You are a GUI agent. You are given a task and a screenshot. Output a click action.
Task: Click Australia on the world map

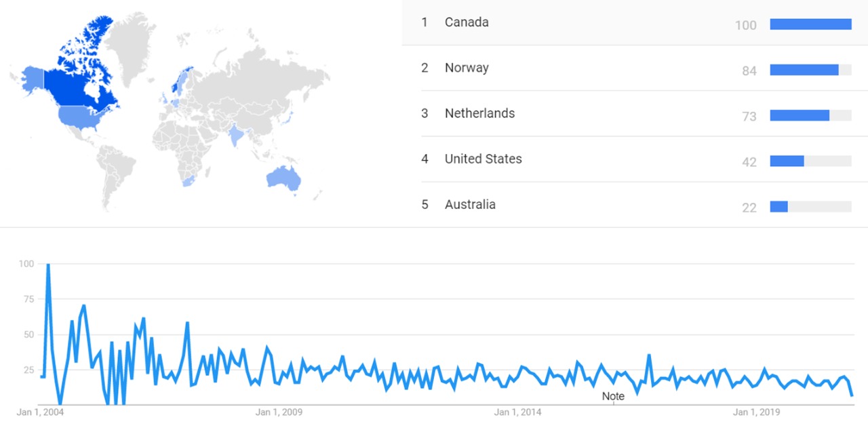(x=285, y=178)
